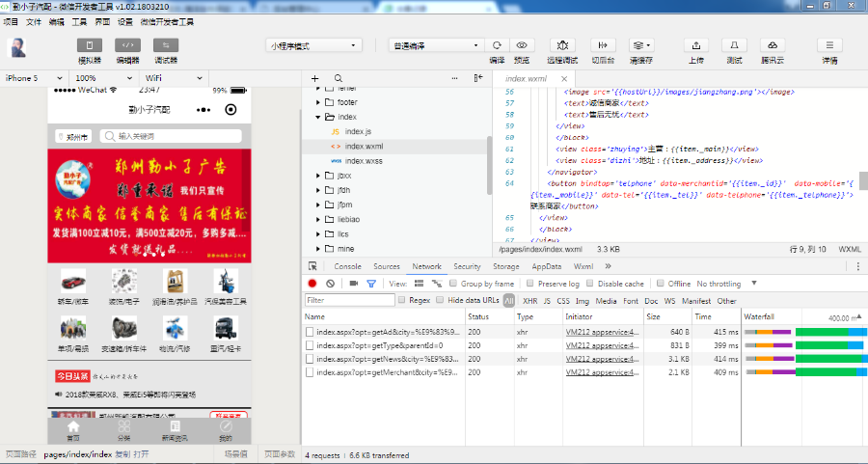Toggle the simulator (模拟器) panel
The height and width of the screenshot is (464, 868).
(90, 45)
